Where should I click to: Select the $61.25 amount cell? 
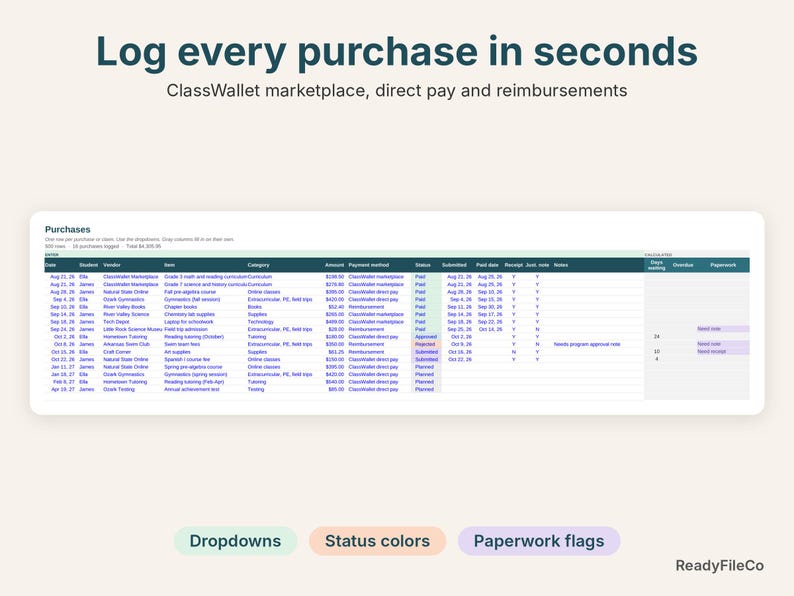[x=336, y=352]
